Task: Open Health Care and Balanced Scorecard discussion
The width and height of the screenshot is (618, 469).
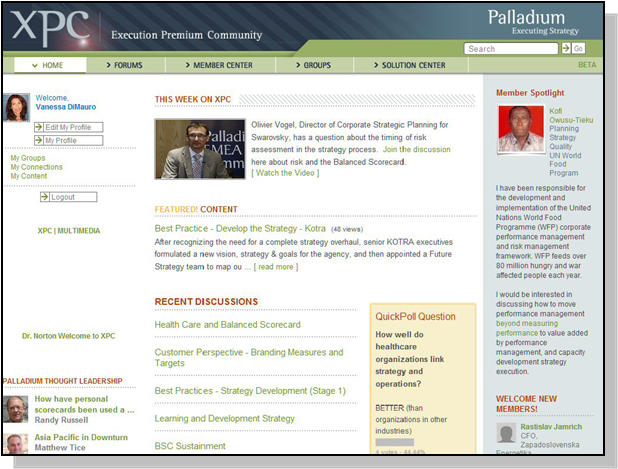Action: coord(227,325)
